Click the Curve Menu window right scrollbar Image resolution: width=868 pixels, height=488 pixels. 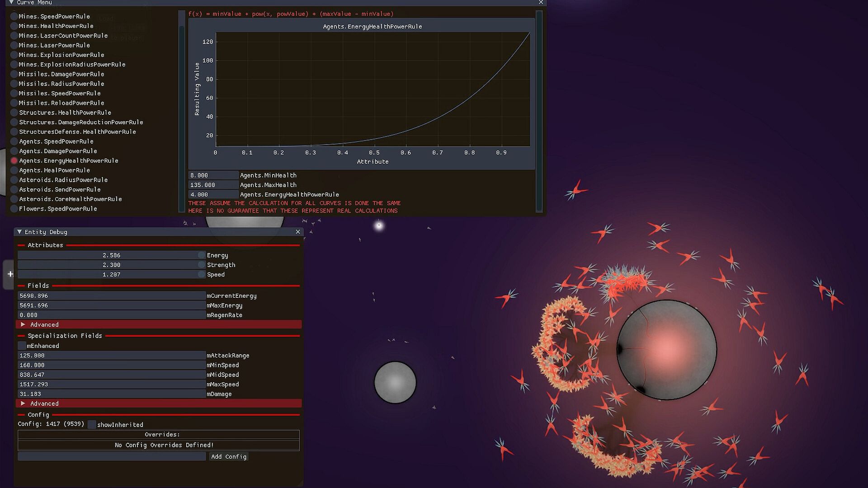(x=539, y=111)
